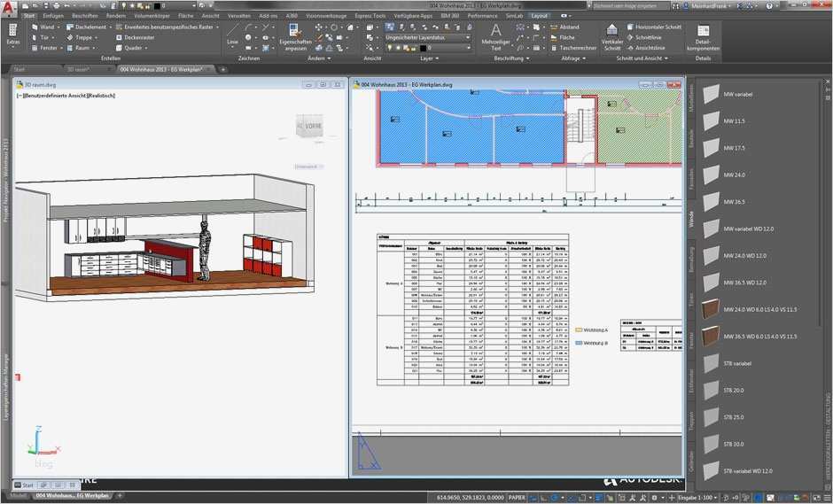Switch to the Einfügen ribbon tab
This screenshot has height=504, width=833.
click(x=53, y=16)
